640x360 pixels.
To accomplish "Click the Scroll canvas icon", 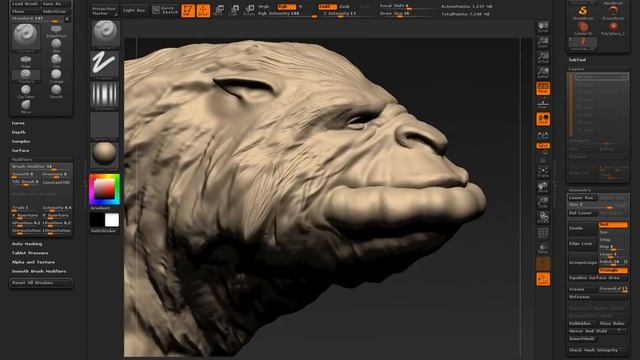I will (x=543, y=27).
